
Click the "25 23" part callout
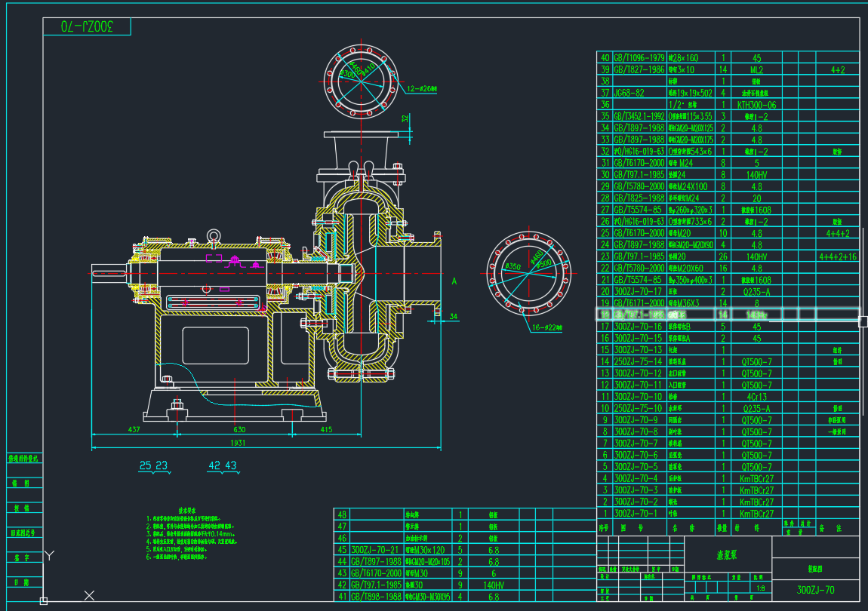pos(153,466)
